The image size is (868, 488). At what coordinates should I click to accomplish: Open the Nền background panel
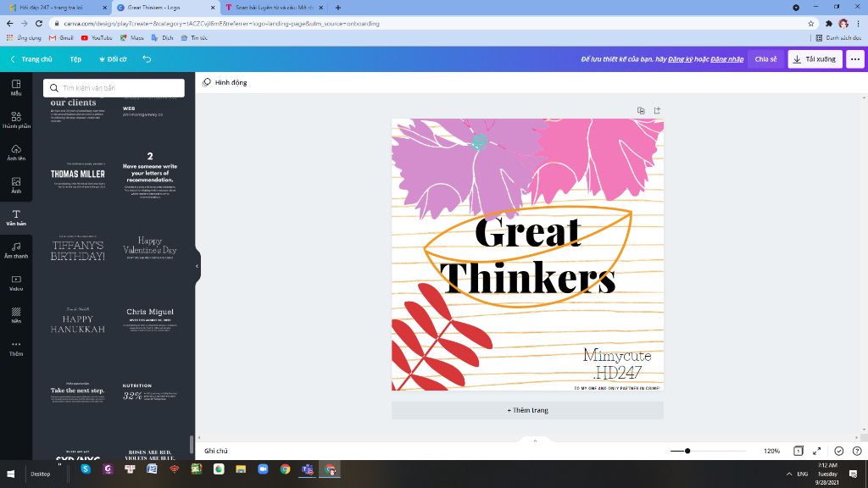(16, 315)
